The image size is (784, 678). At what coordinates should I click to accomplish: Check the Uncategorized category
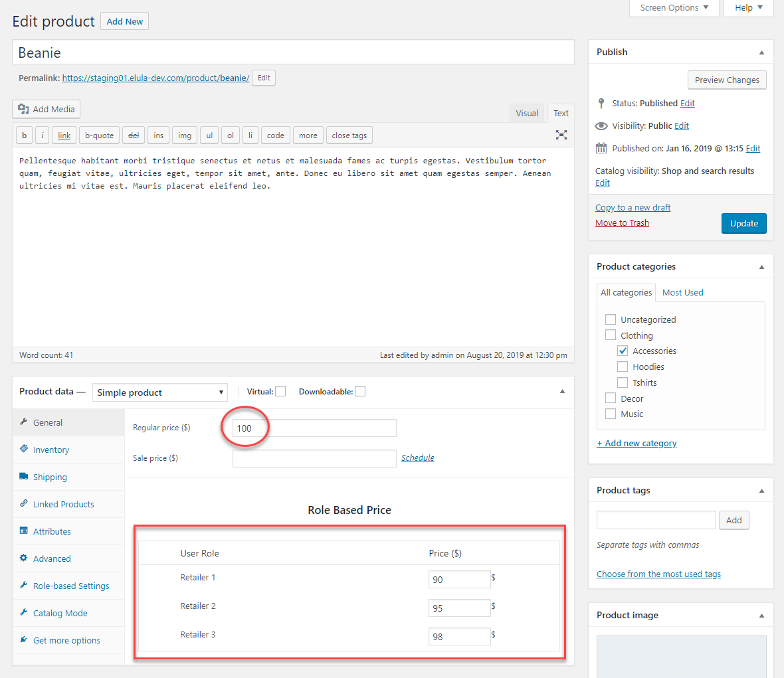[x=610, y=319]
